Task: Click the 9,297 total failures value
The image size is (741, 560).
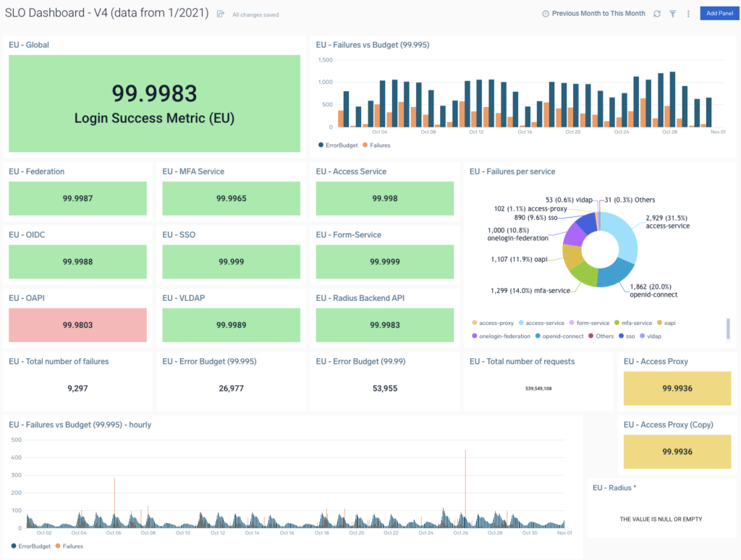Action: tap(77, 389)
